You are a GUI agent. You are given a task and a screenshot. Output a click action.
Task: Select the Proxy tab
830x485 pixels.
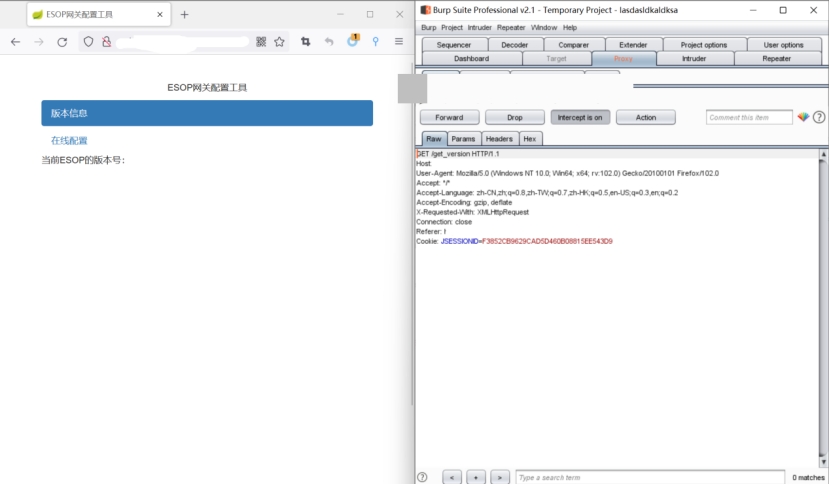(x=624, y=59)
